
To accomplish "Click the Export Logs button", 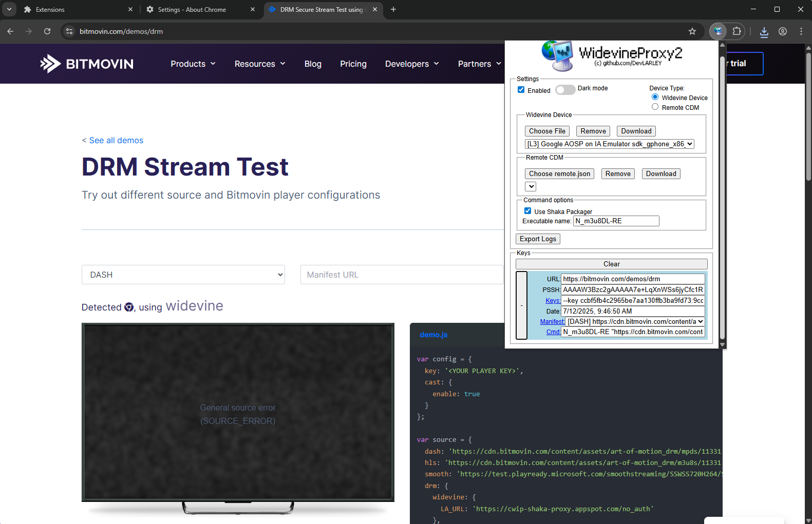I will coord(538,239).
